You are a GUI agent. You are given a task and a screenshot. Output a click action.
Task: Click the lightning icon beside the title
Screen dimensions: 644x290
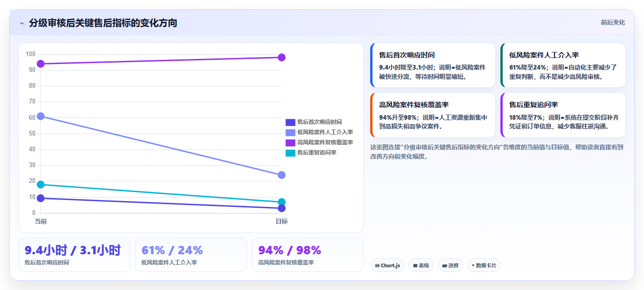22,23
